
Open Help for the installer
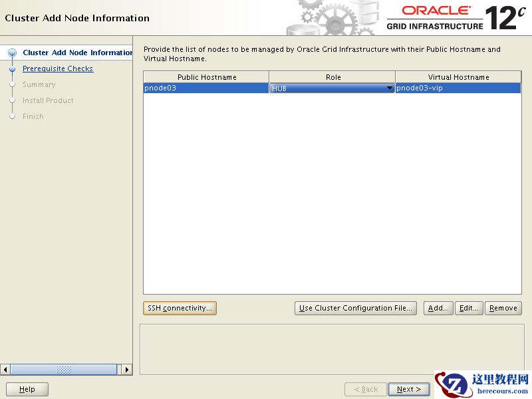click(x=27, y=389)
